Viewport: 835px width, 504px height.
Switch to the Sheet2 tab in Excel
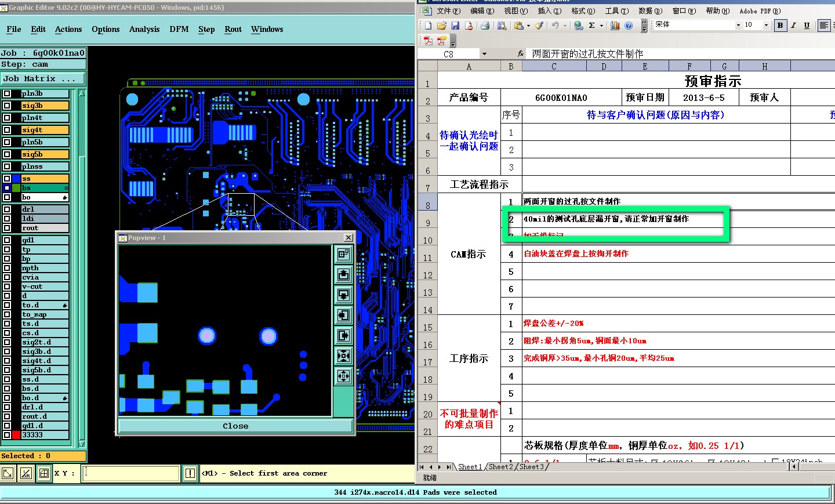click(x=500, y=466)
